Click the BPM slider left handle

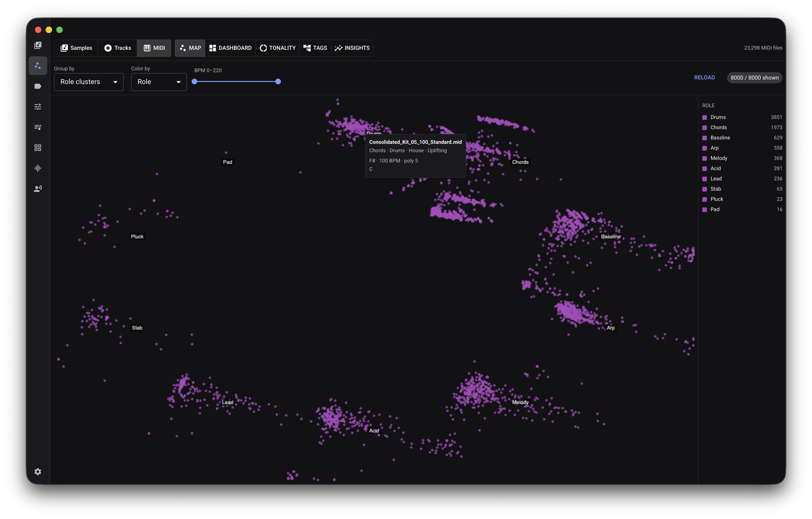pos(195,82)
